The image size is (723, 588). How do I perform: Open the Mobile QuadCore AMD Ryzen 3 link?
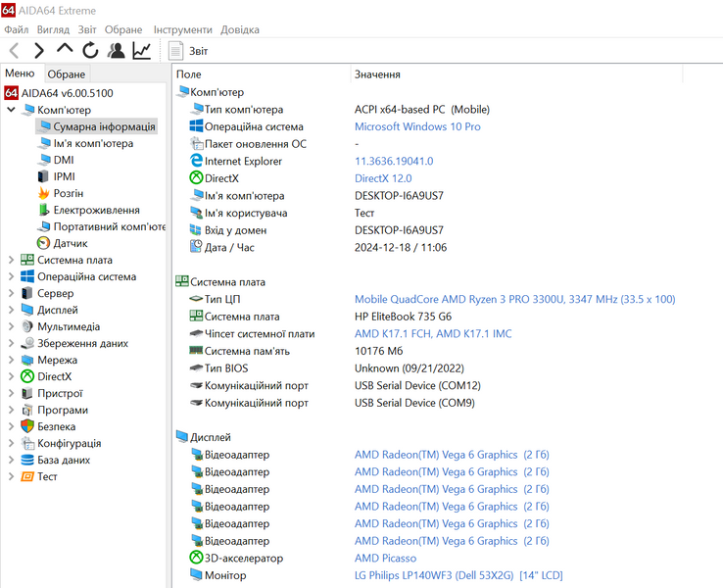pyautogui.click(x=514, y=299)
